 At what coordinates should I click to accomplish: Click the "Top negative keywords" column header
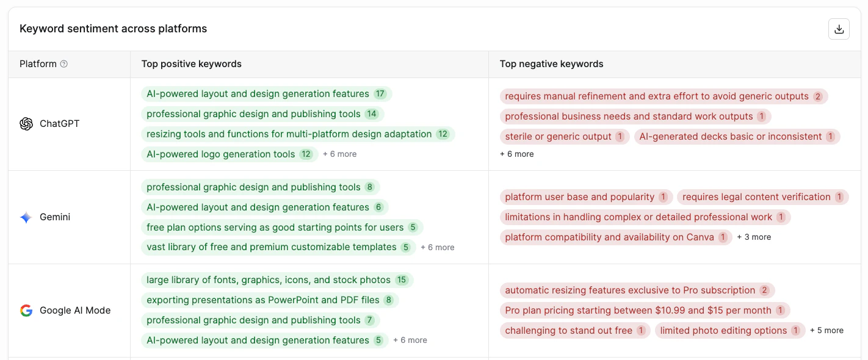tap(551, 64)
